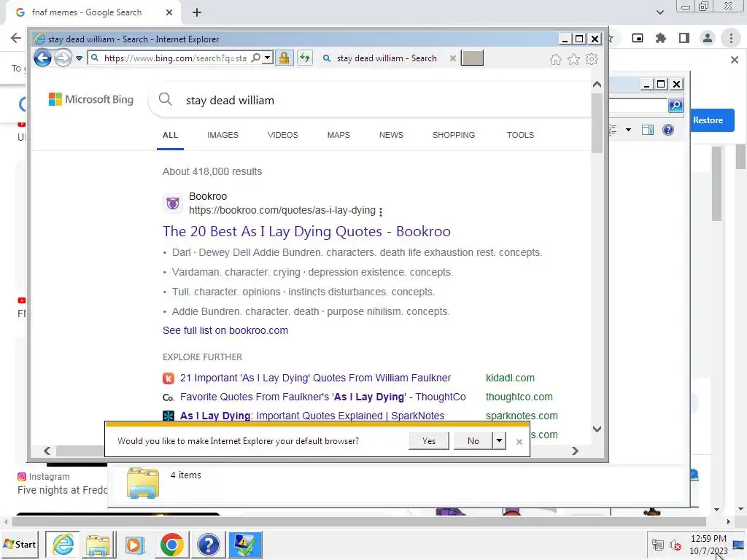
Task: Open Windows Explorer from the taskbar
Action: tap(98, 544)
